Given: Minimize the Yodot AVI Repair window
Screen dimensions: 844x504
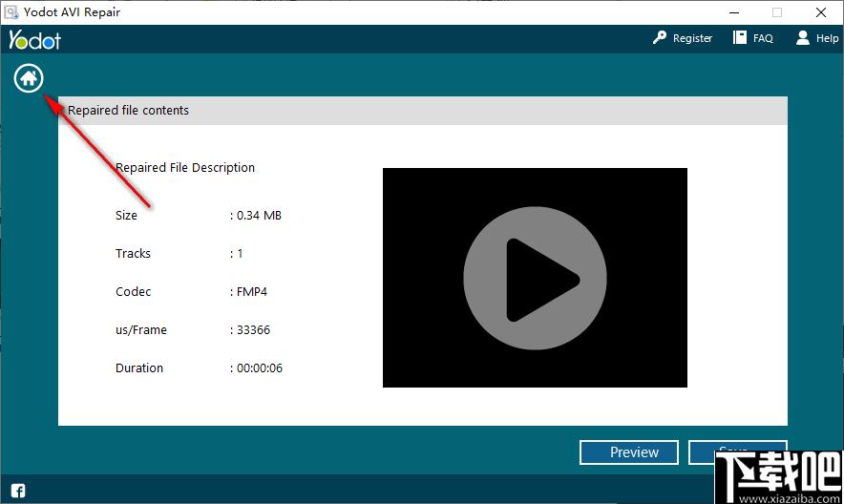Looking at the screenshot, I should 734,12.
